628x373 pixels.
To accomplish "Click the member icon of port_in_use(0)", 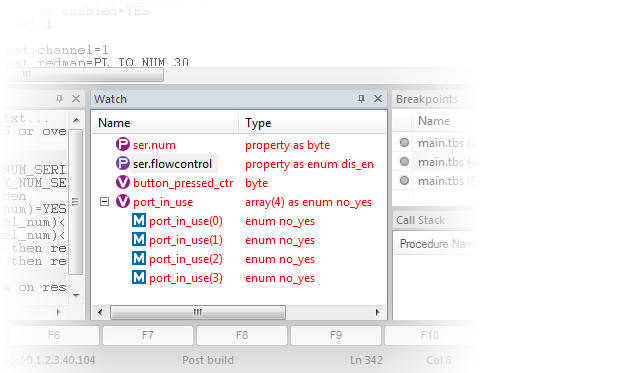I will [x=139, y=220].
